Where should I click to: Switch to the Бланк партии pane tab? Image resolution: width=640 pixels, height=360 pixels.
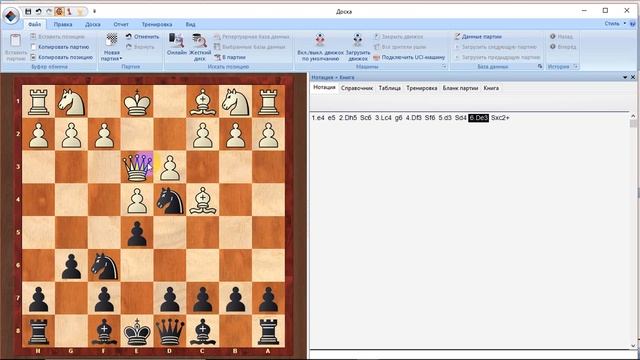pos(460,88)
